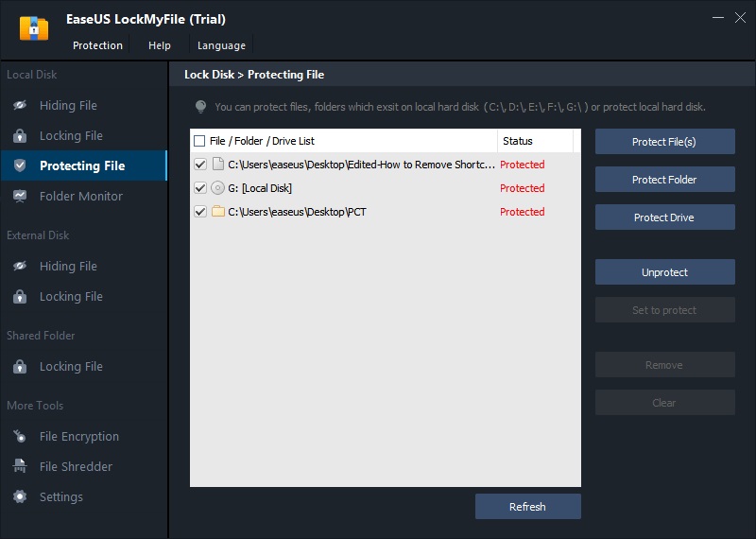This screenshot has height=539, width=756.
Task: Click gear icon beside Settings
Action: 20,496
